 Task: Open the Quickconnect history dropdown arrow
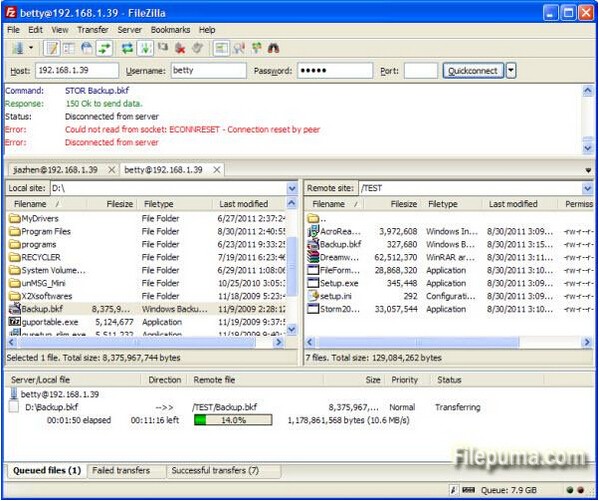click(511, 71)
